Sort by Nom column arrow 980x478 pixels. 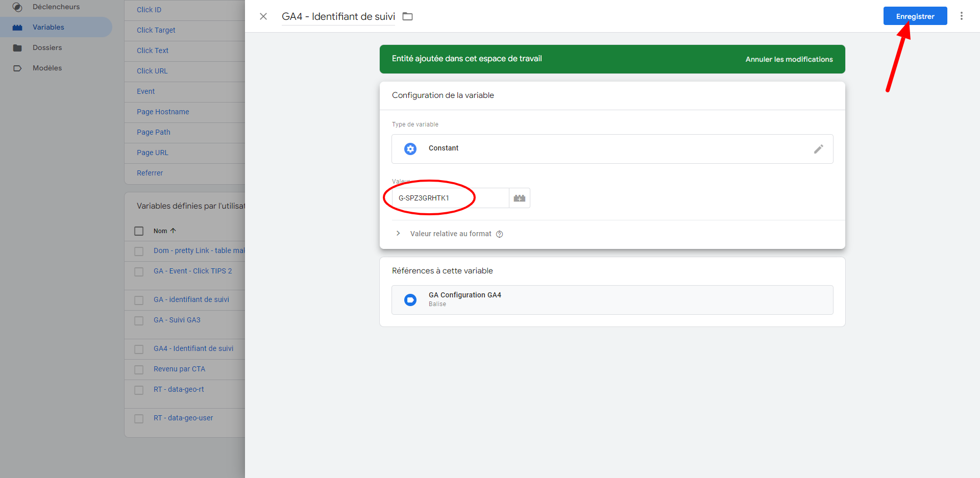click(173, 231)
